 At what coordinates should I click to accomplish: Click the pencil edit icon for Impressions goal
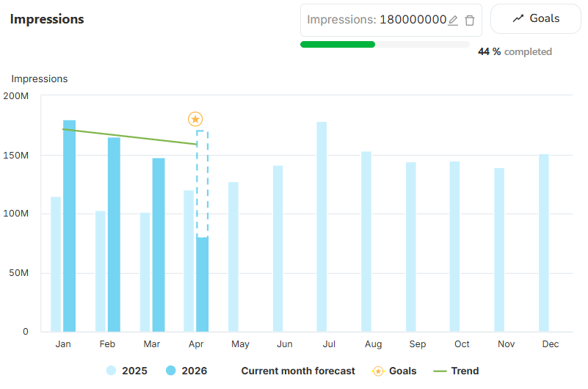[453, 21]
